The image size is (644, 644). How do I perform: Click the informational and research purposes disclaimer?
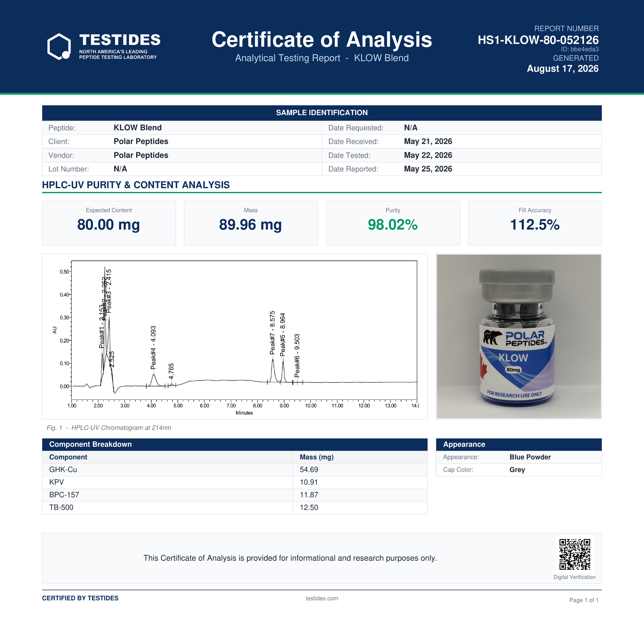290,558
